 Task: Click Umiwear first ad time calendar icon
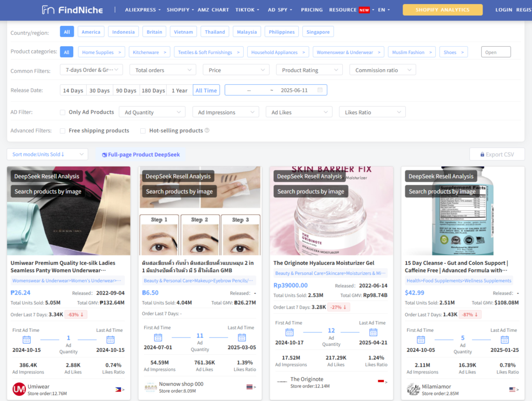[26, 340]
